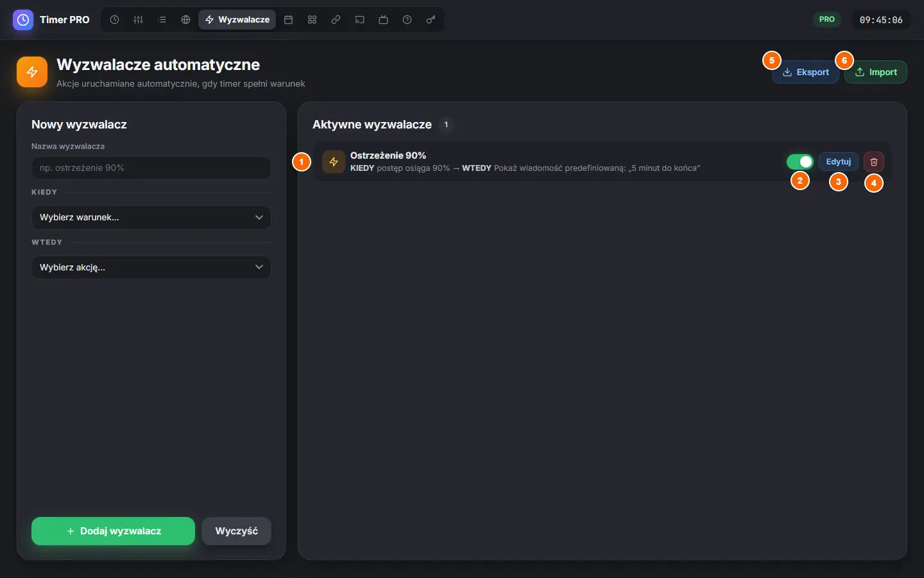Open the four-squares grid tab
This screenshot has height=578, width=924.
[x=312, y=20]
